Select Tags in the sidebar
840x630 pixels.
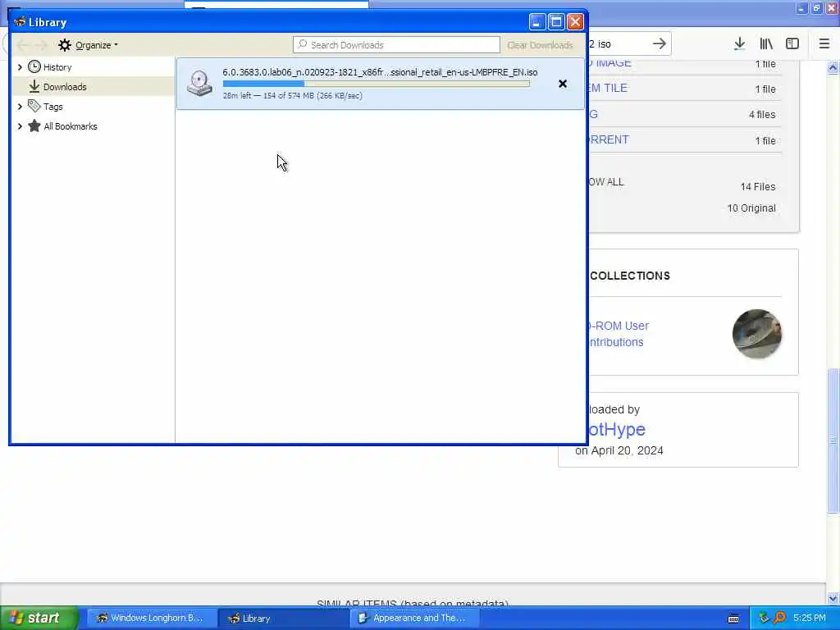click(x=53, y=107)
